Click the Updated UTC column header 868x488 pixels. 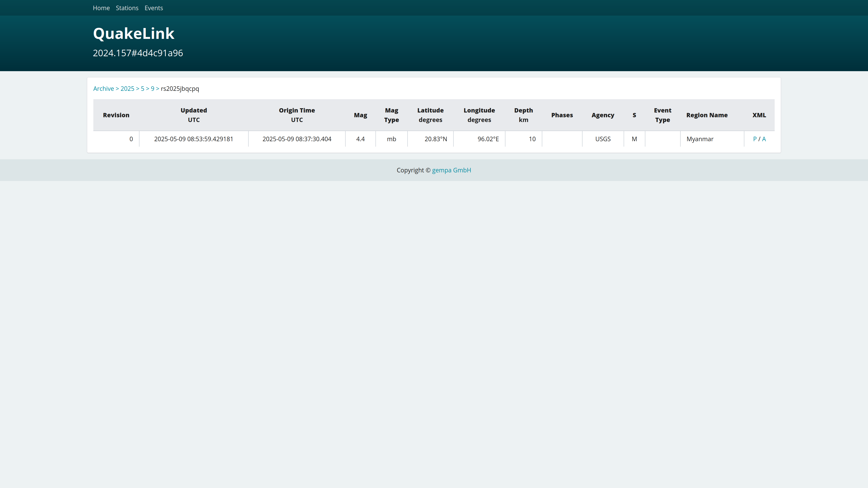194,115
